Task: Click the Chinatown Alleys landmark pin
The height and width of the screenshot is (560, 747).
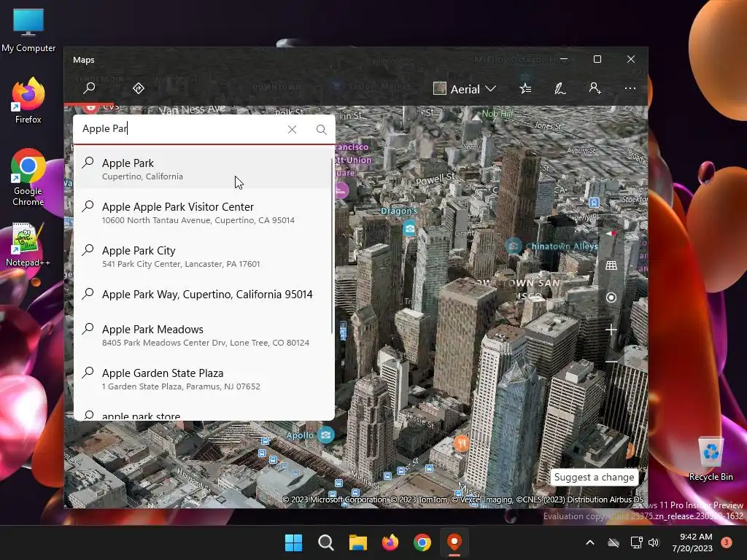Action: 513,246
